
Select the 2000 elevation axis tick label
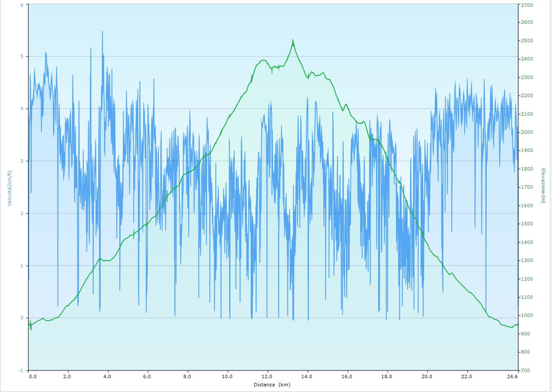click(x=526, y=133)
